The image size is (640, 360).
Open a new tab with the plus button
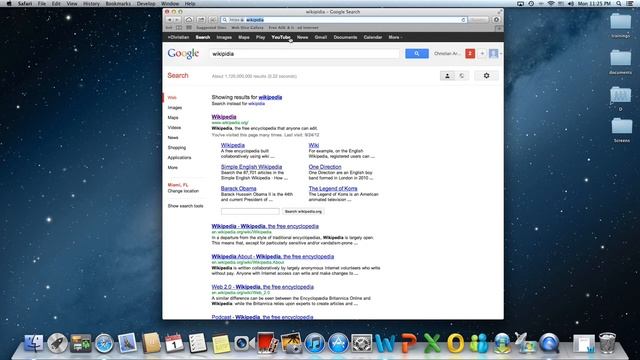pyautogui.click(x=499, y=28)
